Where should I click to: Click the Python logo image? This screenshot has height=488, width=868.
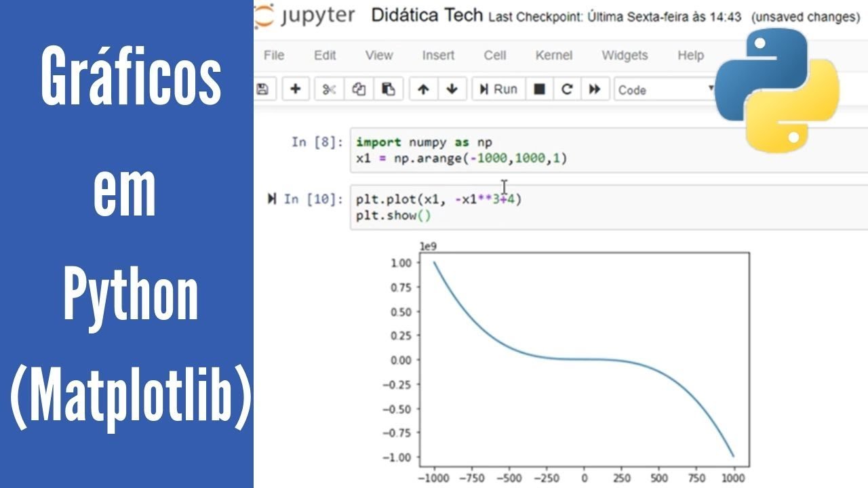pyautogui.click(x=777, y=90)
